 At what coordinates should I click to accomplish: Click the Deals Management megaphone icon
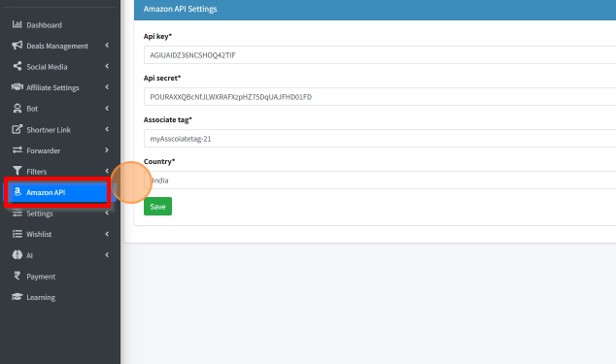pyautogui.click(x=17, y=46)
